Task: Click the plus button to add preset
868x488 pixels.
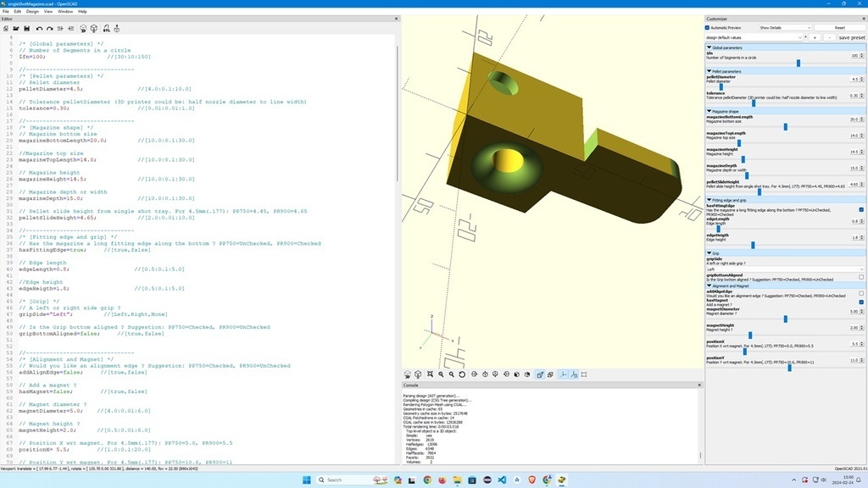Action: [x=815, y=37]
